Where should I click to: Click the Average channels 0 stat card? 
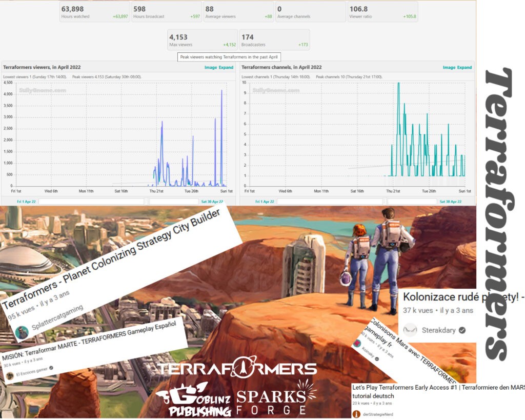pos(311,12)
